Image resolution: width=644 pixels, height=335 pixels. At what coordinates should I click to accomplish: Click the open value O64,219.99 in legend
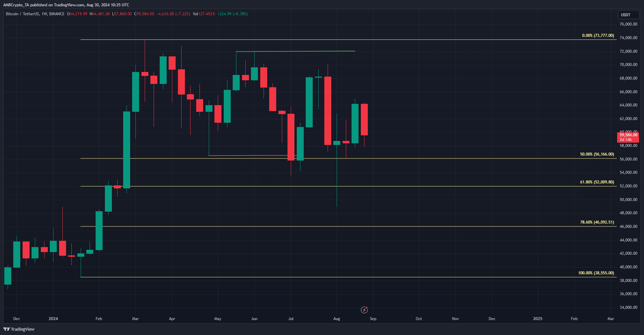click(77, 14)
